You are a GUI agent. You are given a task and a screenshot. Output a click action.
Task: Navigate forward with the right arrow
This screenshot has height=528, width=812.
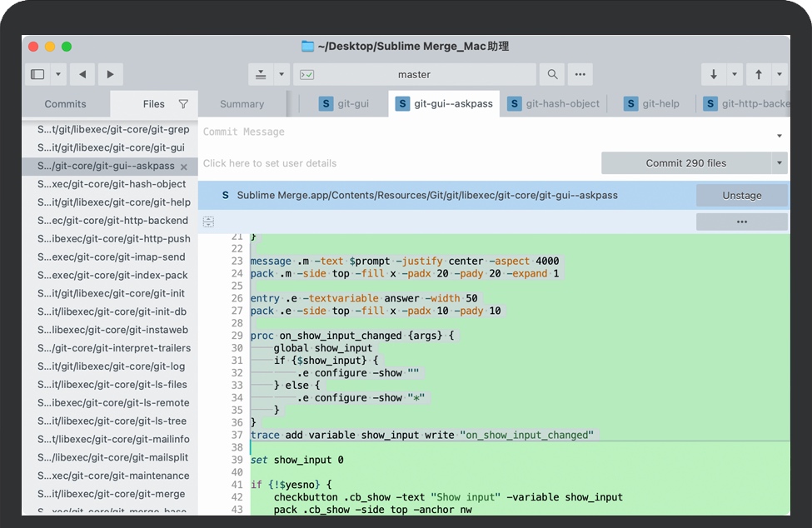(111, 74)
